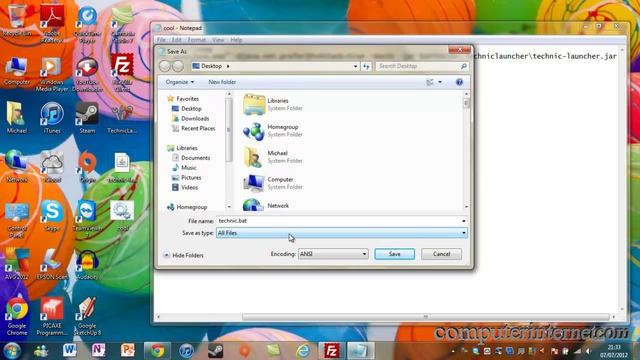The width and height of the screenshot is (640, 360).
Task: Cancel the Save As dialog
Action: 441,254
